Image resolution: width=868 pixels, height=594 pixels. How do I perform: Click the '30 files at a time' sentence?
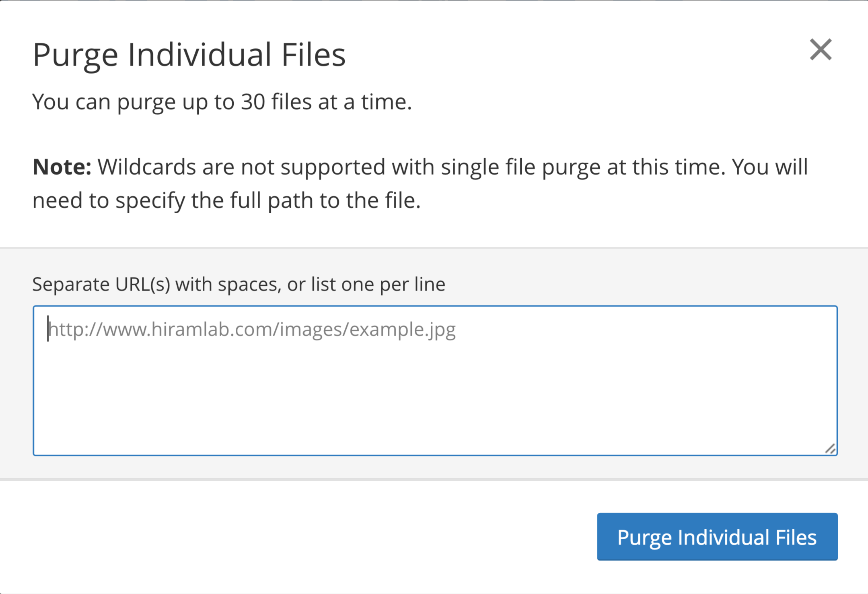[x=222, y=101]
